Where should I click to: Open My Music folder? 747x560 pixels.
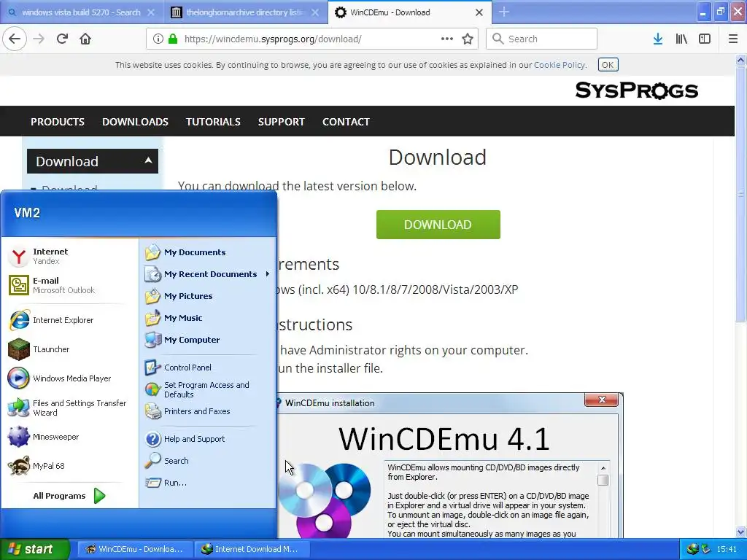208,318
